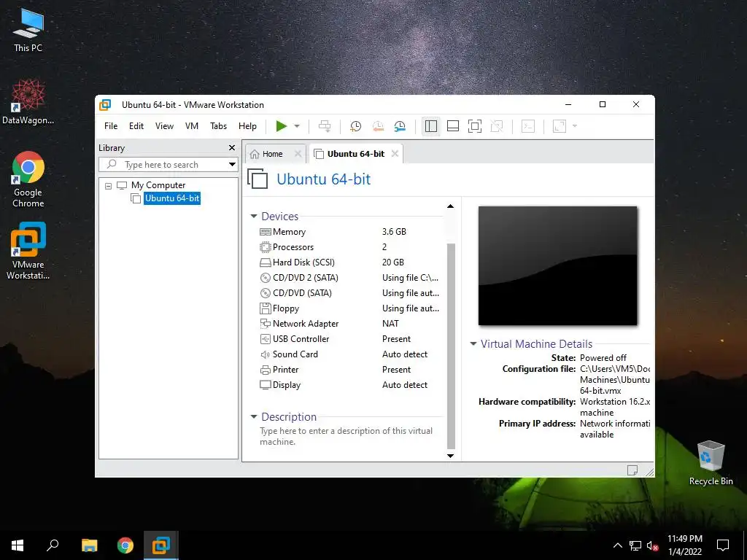
Task: Toggle the thumbnail bar view icon
Action: 452,126
